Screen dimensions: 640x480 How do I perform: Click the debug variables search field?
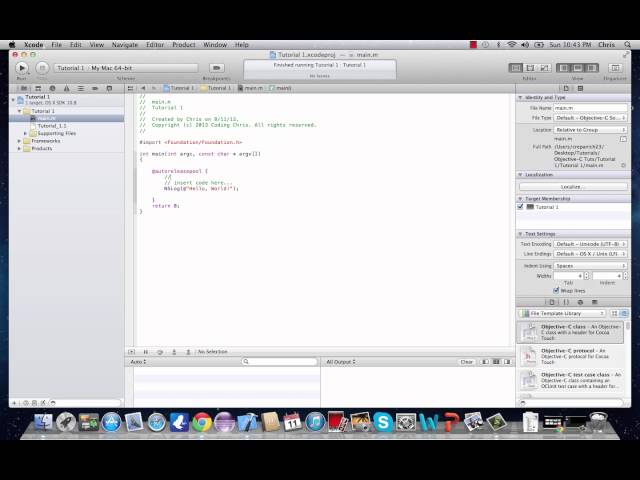280,362
